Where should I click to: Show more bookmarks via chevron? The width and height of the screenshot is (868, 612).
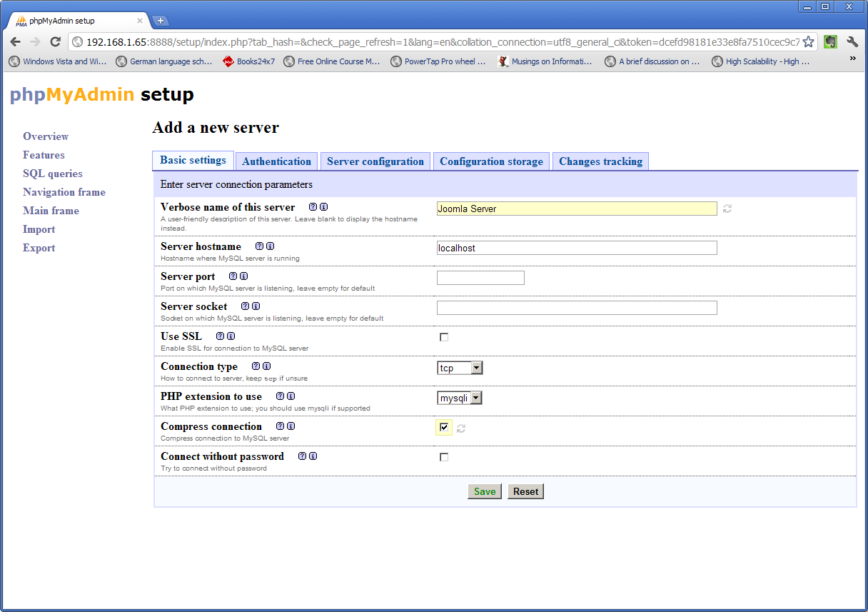point(852,59)
